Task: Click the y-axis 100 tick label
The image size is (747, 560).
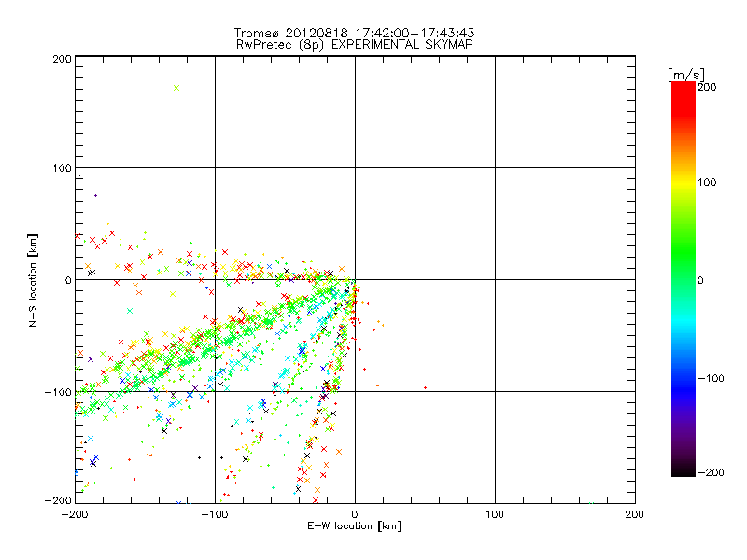Action: tap(61, 168)
